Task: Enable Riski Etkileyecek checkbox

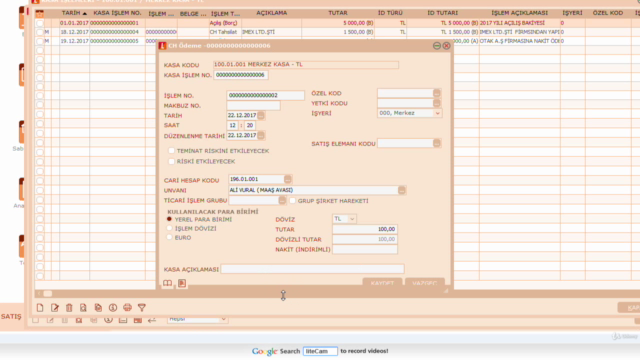Action: point(171,161)
